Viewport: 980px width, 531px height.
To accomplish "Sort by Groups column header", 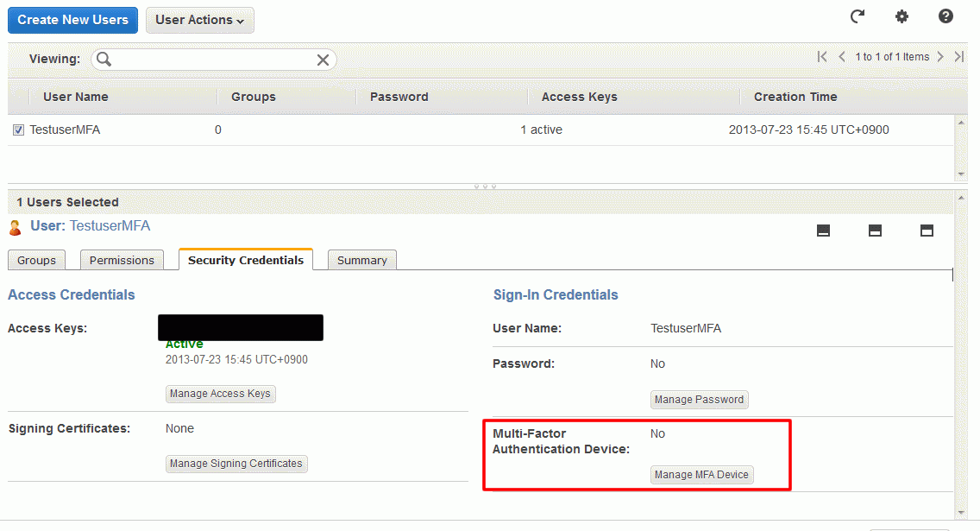I will point(253,97).
